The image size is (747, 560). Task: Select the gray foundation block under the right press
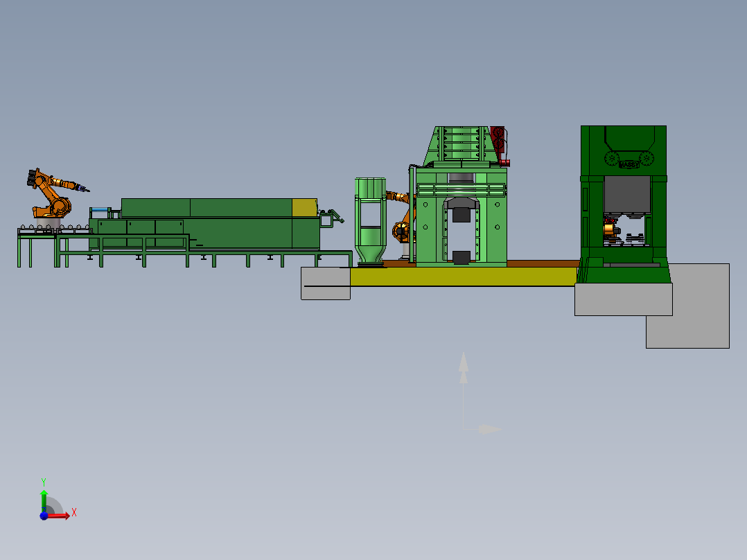click(623, 299)
